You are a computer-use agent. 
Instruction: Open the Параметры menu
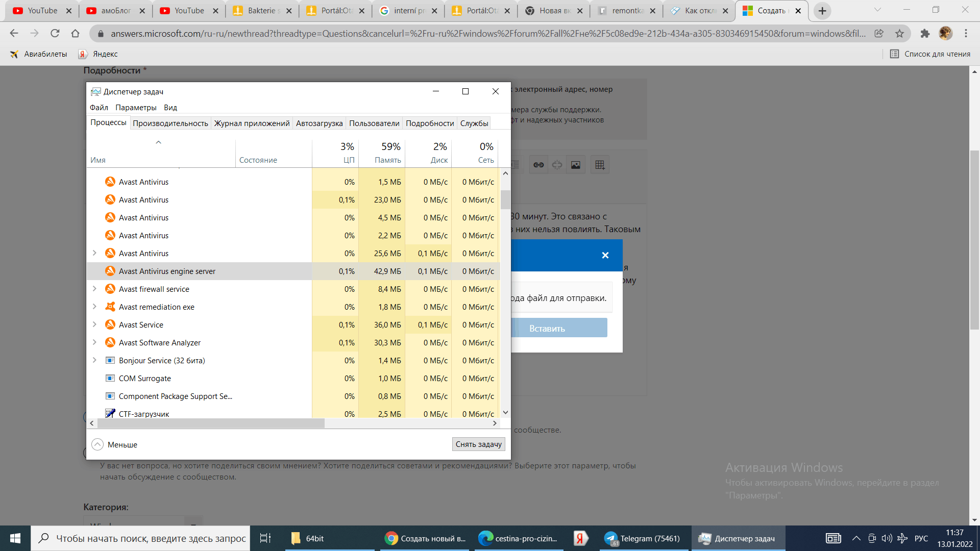coord(136,107)
